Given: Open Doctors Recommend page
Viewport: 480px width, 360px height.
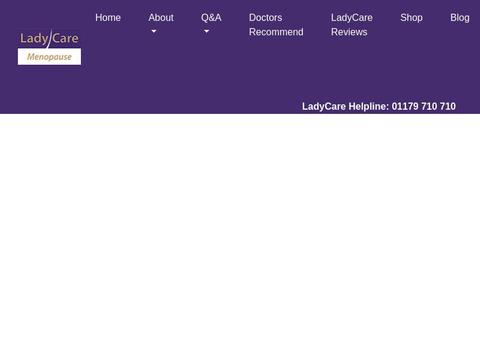Looking at the screenshot, I should coord(276,25).
